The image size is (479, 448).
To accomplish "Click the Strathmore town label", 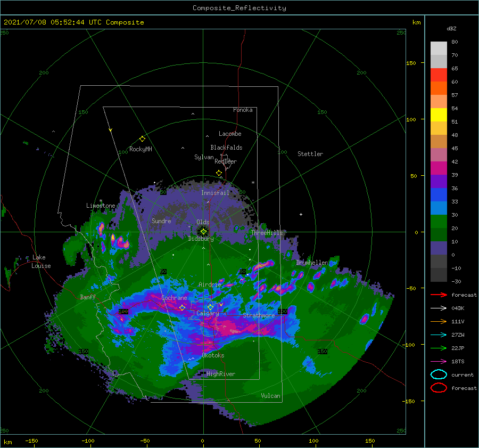I will 259,315.
